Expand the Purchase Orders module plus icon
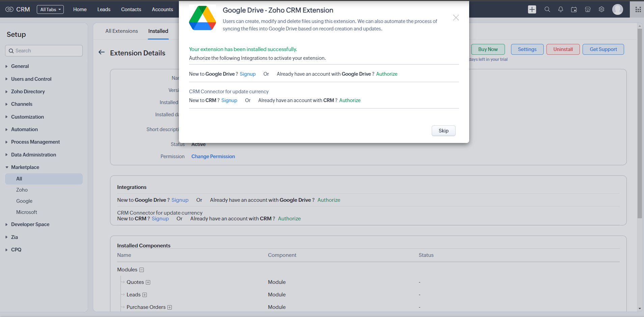This screenshot has width=644, height=317. click(x=170, y=307)
